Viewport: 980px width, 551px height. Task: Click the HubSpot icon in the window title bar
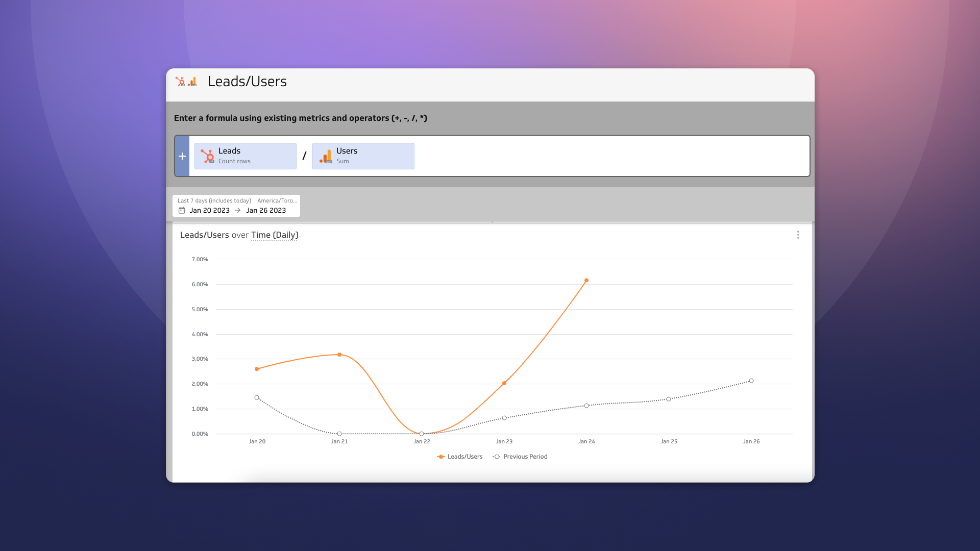[181, 81]
